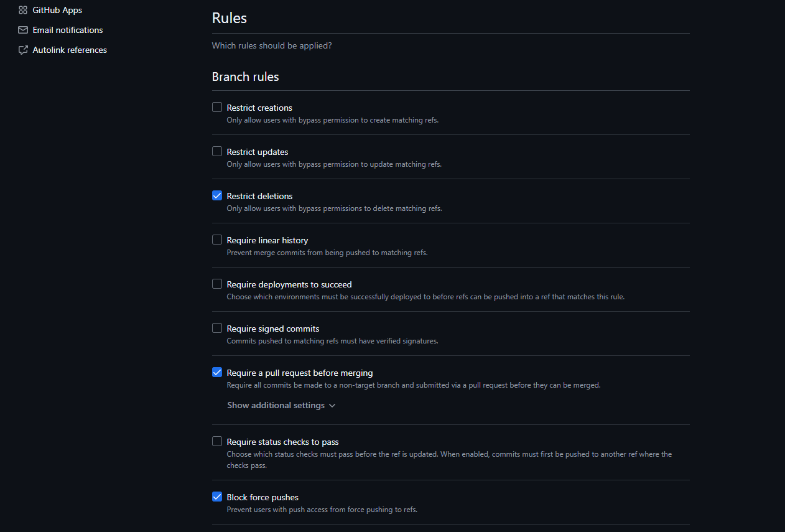Check Require deployments to succeed
This screenshot has width=785, height=532.
(x=216, y=283)
